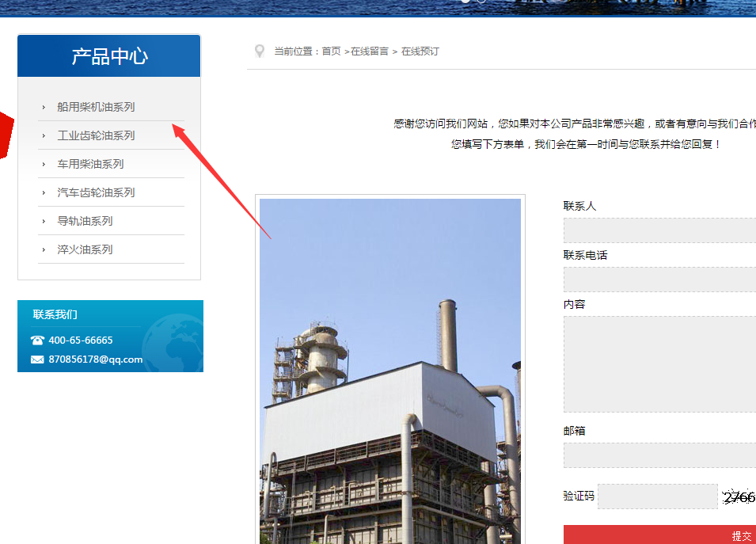Click the arrow bullet before 淬火油系列
Screen dimensions: 756x544
point(44,249)
